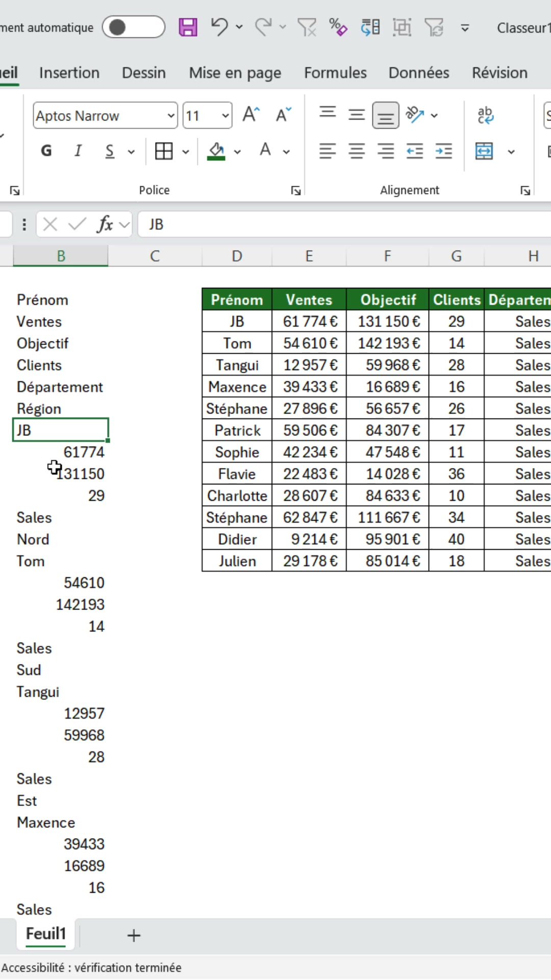Screen dimensions: 551x980
Task: Click merge and center icon
Action: 484,151
